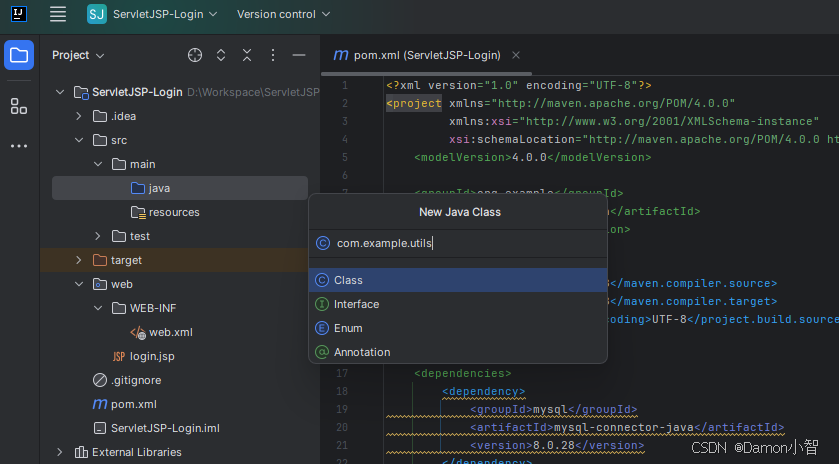
Task: Open the Version control dropdown
Action: [x=284, y=14]
